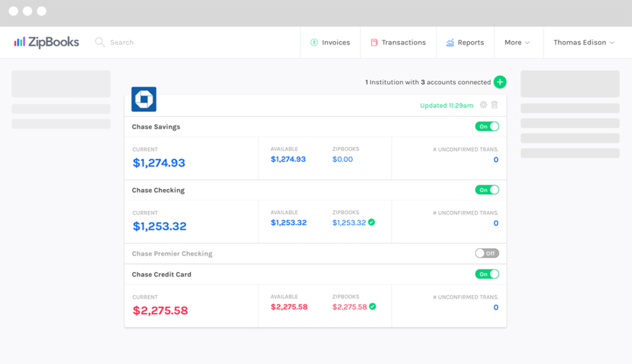Delete the institution using the trash icon
The image size is (632, 364).
coord(494,105)
